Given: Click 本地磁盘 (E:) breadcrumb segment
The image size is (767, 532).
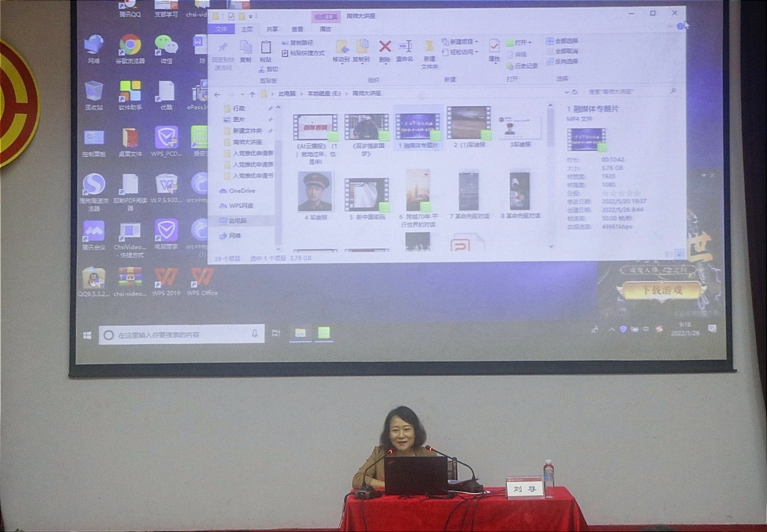Looking at the screenshot, I should (324, 93).
